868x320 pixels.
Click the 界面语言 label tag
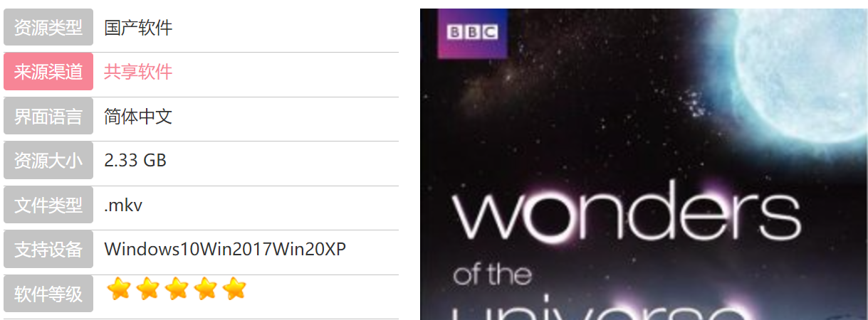coord(48,116)
